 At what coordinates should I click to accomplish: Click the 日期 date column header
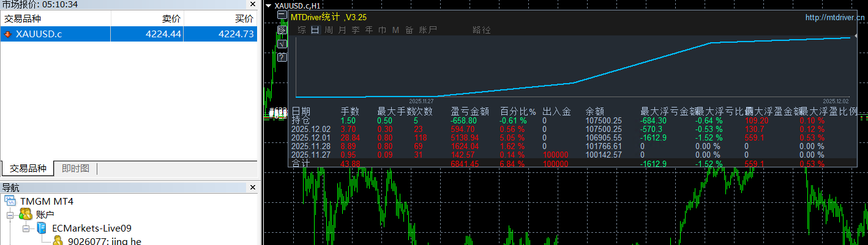point(301,111)
